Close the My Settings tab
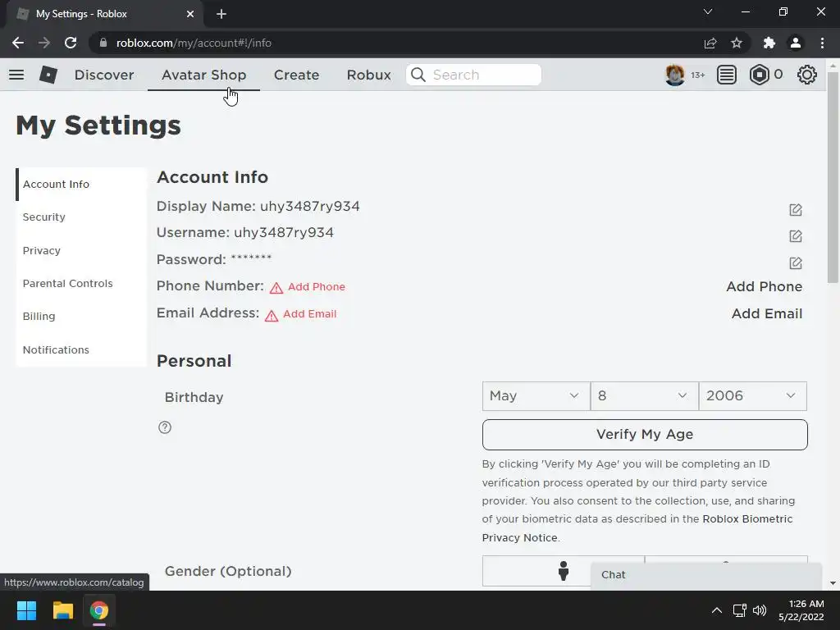This screenshot has height=630, width=840. (x=190, y=14)
